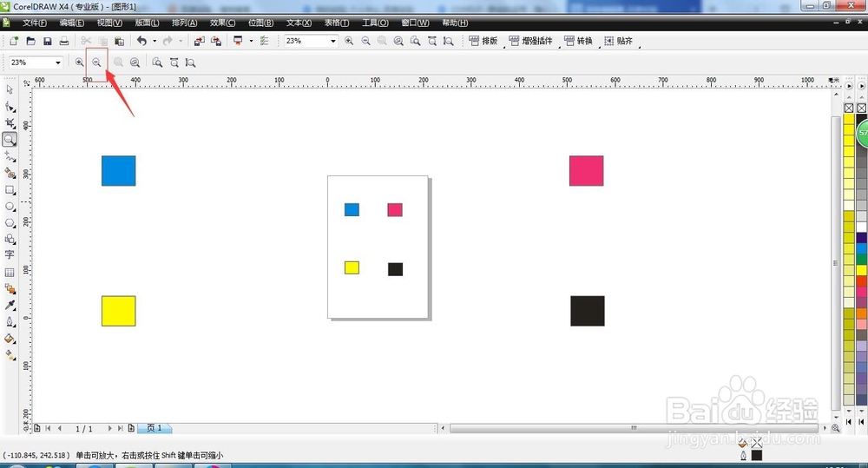Open the Fill bucket tool

(10, 339)
